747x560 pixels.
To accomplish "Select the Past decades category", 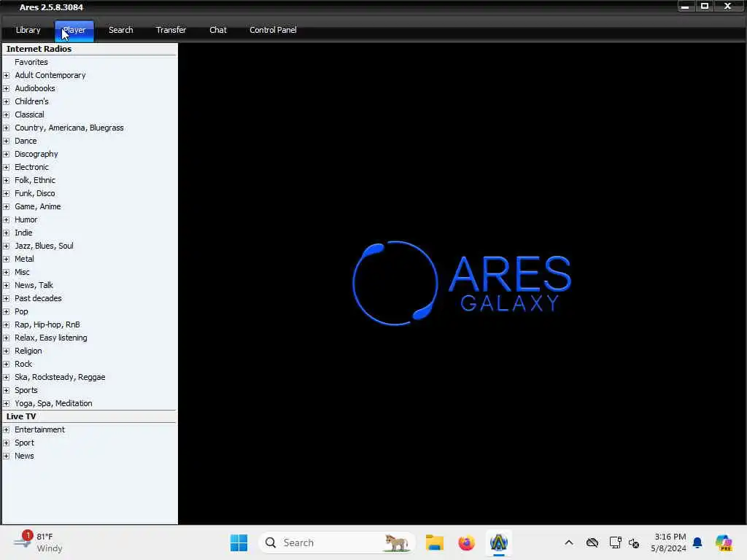I will point(38,298).
